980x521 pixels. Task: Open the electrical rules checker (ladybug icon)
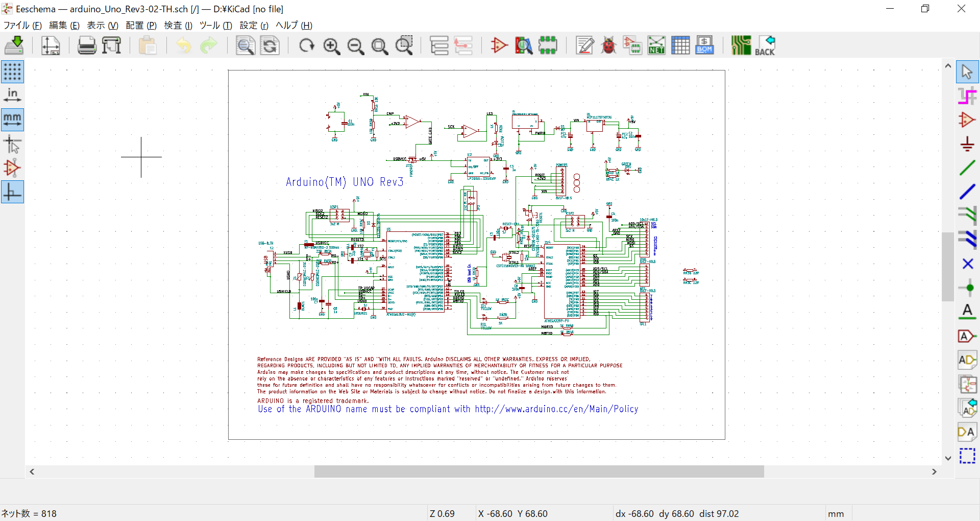point(608,46)
